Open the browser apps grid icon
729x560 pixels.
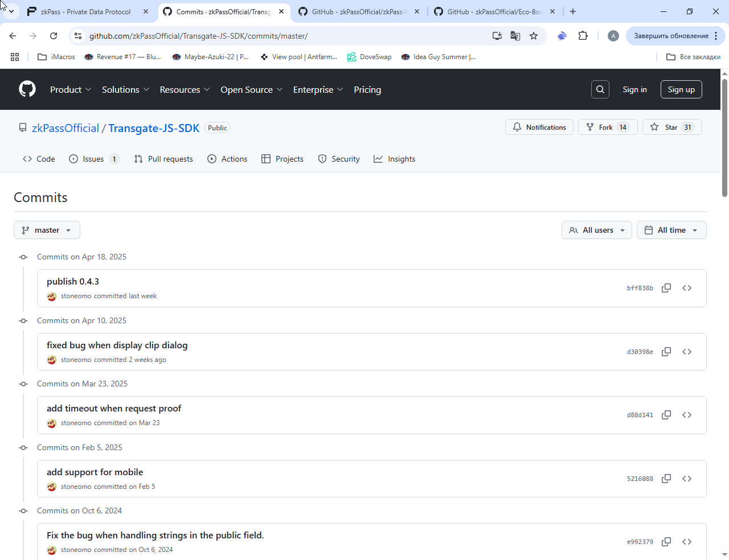[x=15, y=57]
